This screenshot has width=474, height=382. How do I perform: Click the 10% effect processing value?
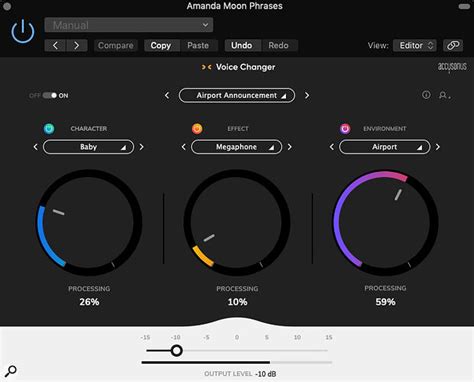pos(237,302)
